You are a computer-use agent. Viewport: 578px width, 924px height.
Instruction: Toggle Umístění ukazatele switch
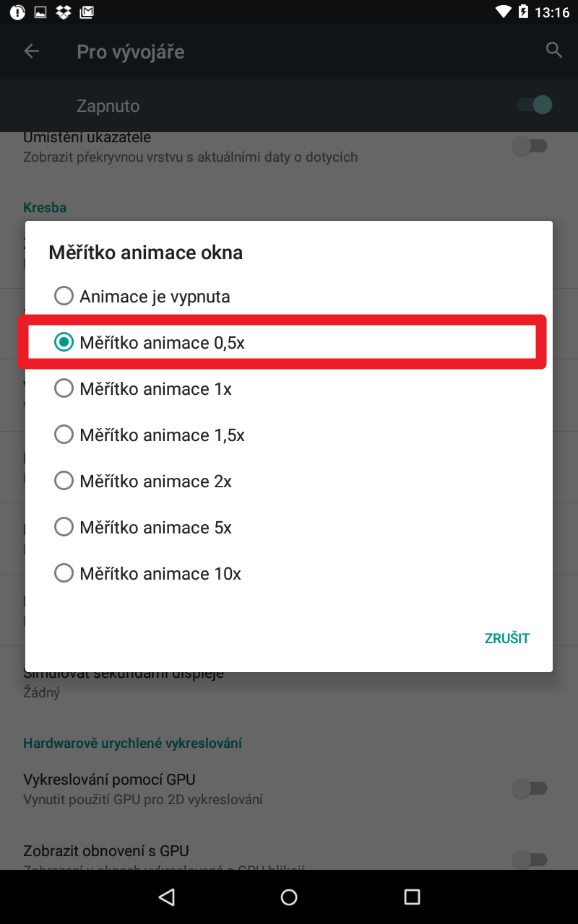[x=530, y=147]
